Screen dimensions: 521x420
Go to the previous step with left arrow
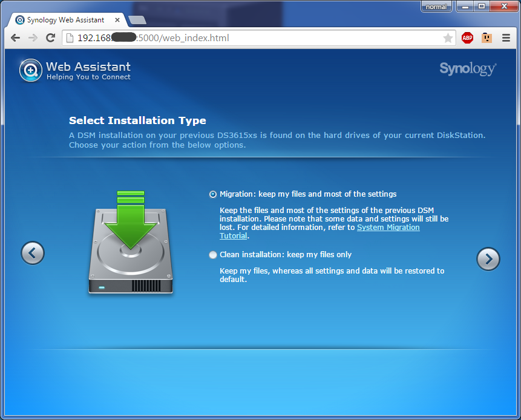[x=33, y=252]
